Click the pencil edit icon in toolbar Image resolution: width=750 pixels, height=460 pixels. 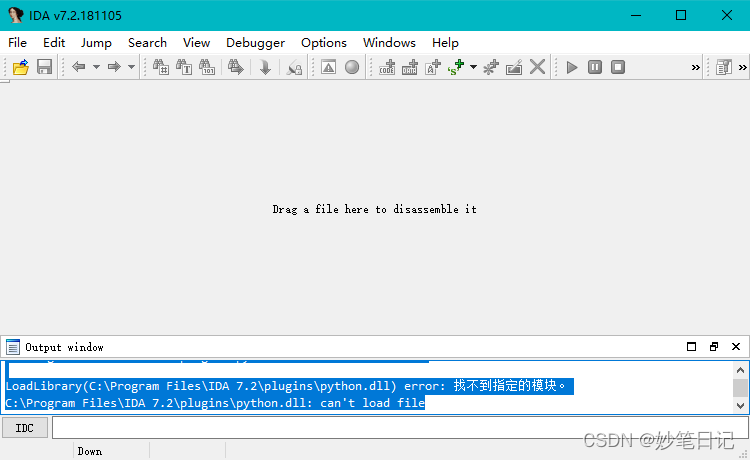[x=514, y=67]
